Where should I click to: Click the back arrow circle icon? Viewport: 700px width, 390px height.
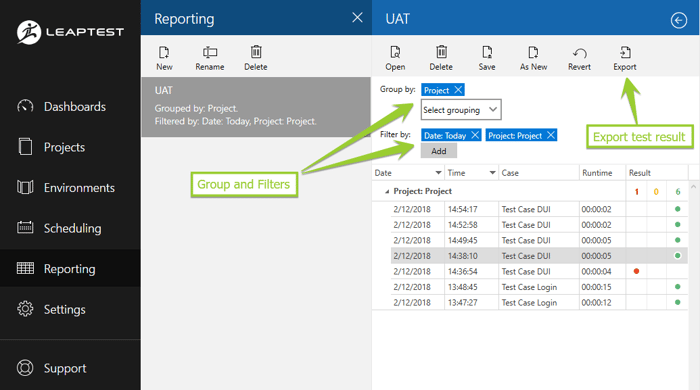(679, 20)
